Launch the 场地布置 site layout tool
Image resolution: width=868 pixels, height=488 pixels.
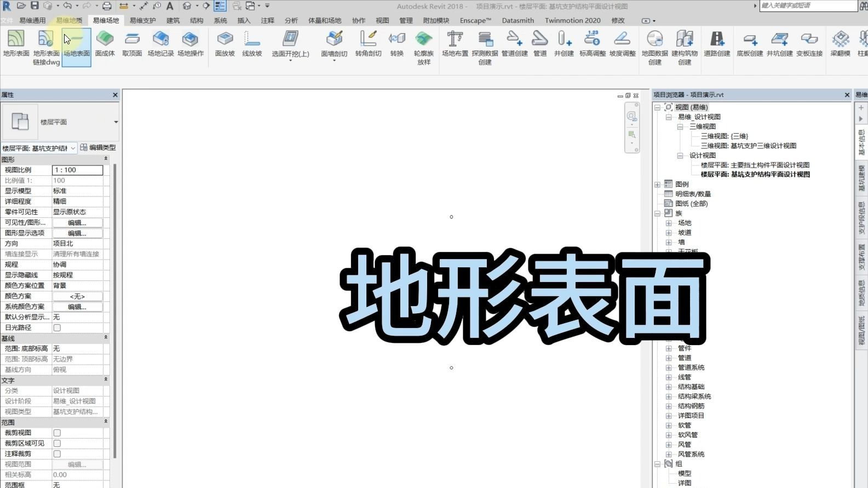click(x=455, y=44)
